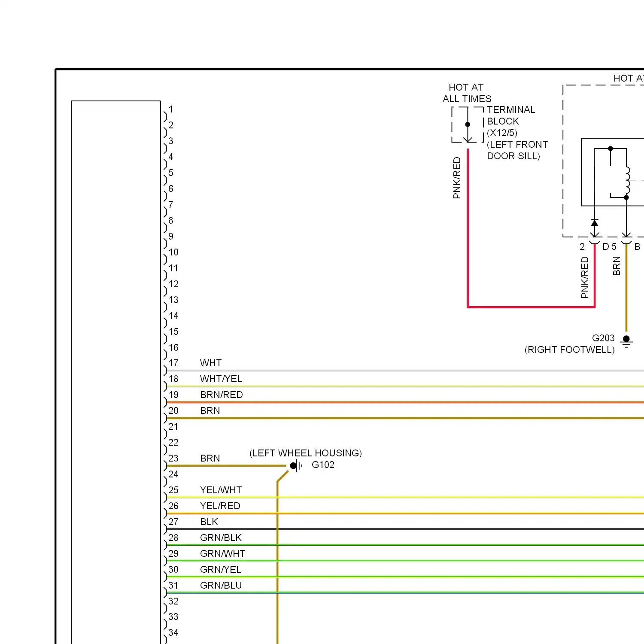Image resolution: width=644 pixels, height=644 pixels.
Task: Click the TERMINAL BLOCK label
Action: point(511,115)
